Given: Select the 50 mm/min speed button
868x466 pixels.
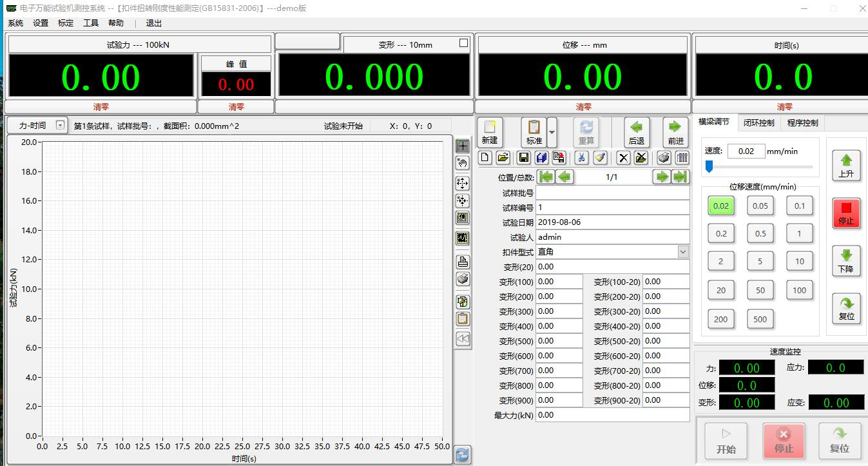Looking at the screenshot, I should point(760,290).
